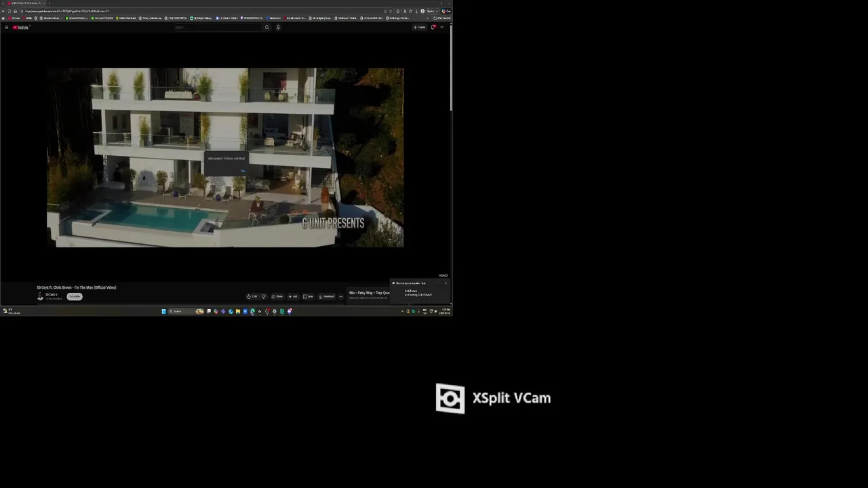Click the YouTube search magnifier button
This screenshot has height=488, width=868.
[x=267, y=27]
